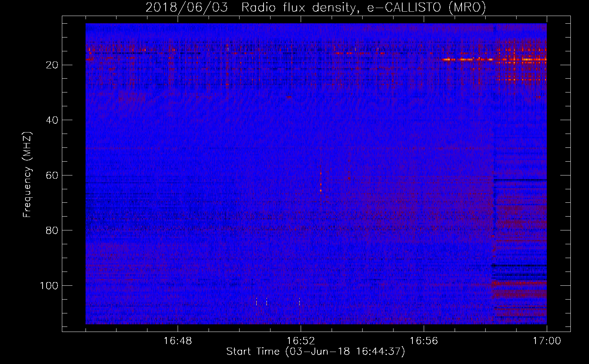Click the 100 MHz frequency tick label

coord(49,286)
